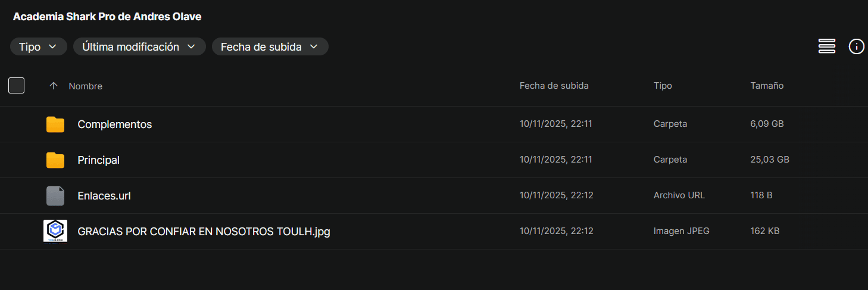The height and width of the screenshot is (290, 868).
Task: Open the Tipo filter dropdown
Action: (x=38, y=46)
